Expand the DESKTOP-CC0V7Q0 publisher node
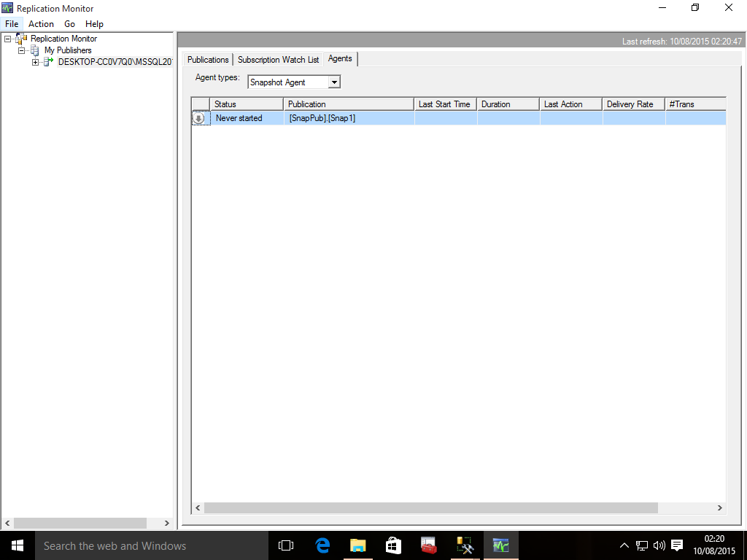Image resolution: width=747 pixels, height=560 pixels. (x=35, y=62)
